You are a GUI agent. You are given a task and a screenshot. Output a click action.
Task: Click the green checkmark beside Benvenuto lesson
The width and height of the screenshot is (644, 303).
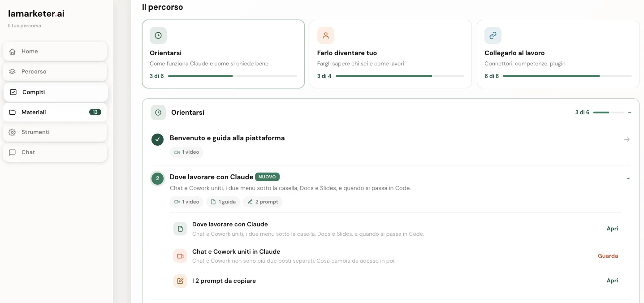(x=157, y=140)
